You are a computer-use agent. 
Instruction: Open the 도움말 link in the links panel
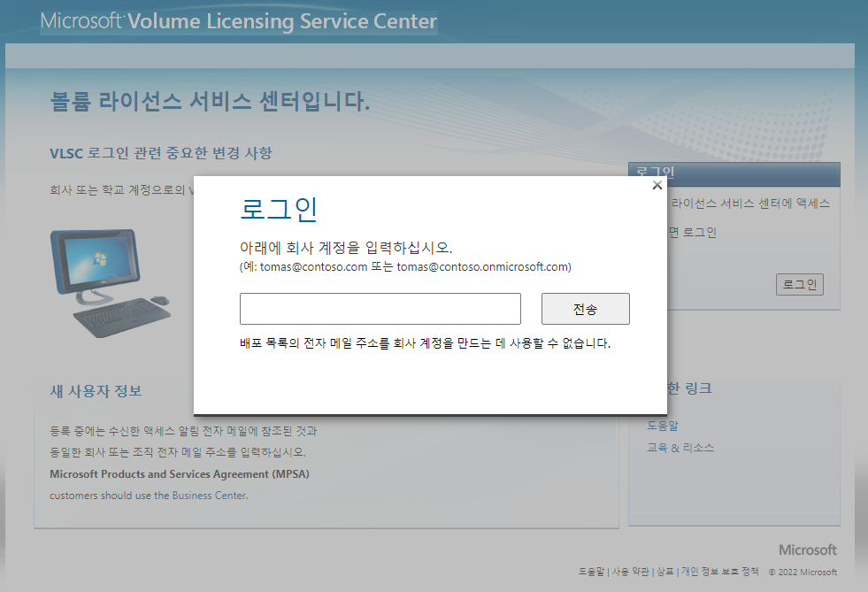(x=663, y=426)
